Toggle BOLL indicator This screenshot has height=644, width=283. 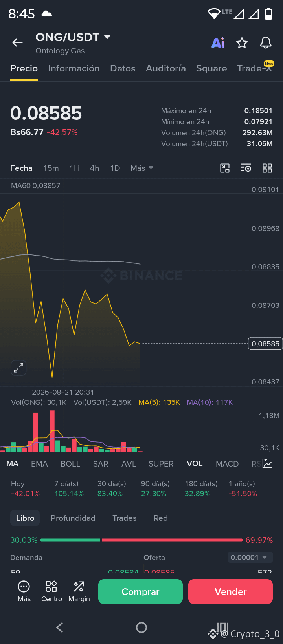pos(70,464)
